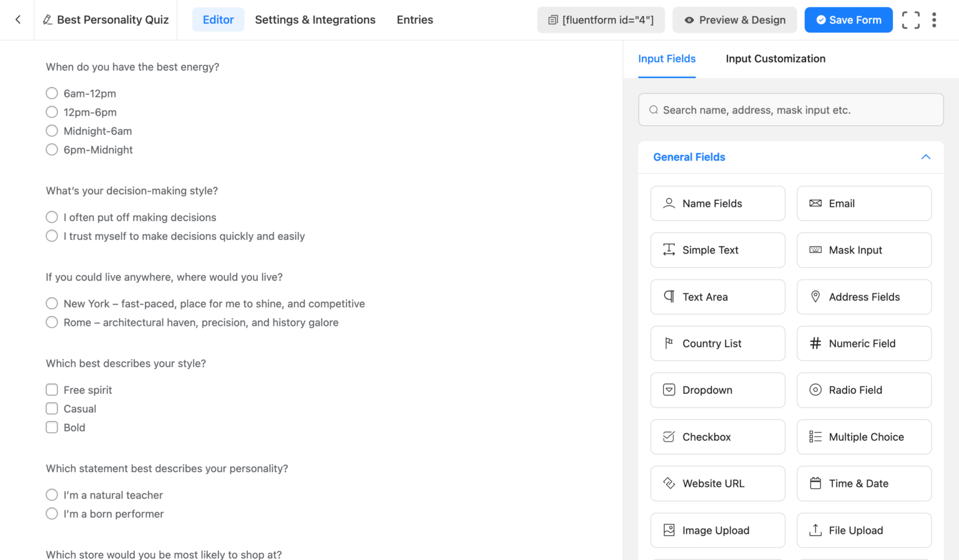
Task: Add a Numeric Field
Action: 863,343
